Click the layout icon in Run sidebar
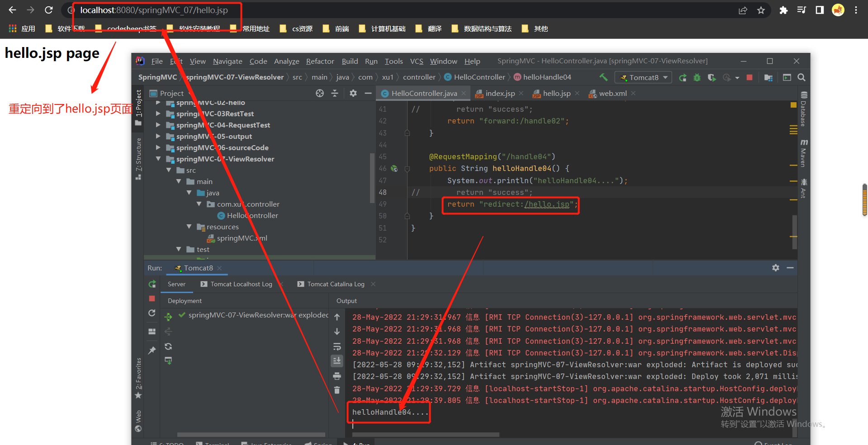Image resolution: width=868 pixels, height=445 pixels. [152, 331]
